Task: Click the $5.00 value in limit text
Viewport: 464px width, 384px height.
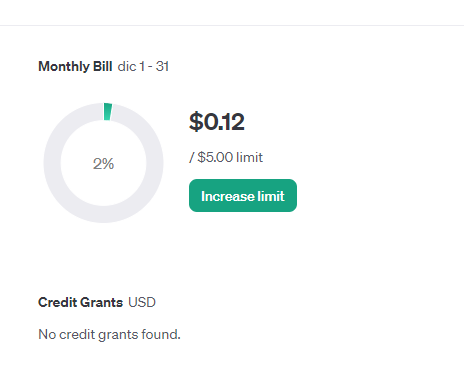Action: (x=215, y=157)
